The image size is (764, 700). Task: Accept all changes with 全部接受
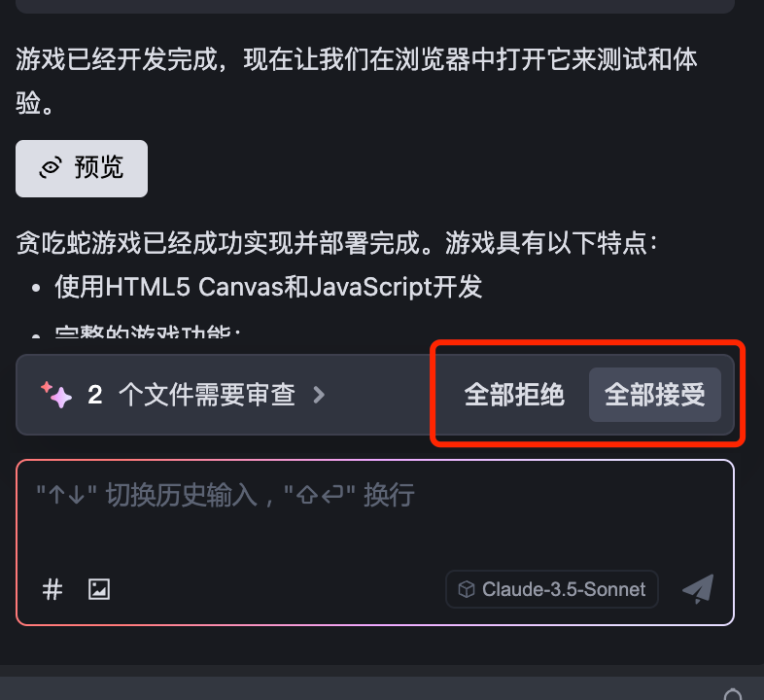pyautogui.click(x=655, y=395)
